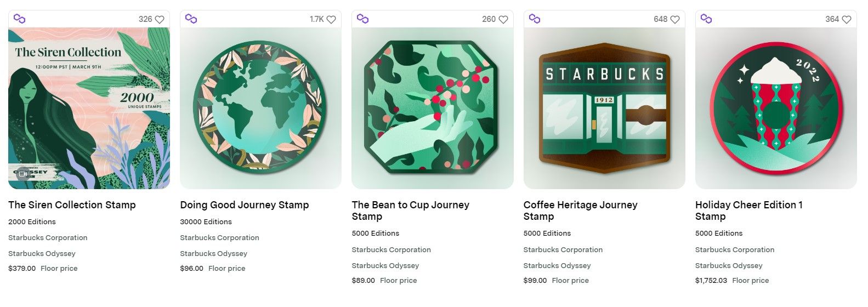Like The Siren Collection Stamp with heart

pyautogui.click(x=160, y=19)
